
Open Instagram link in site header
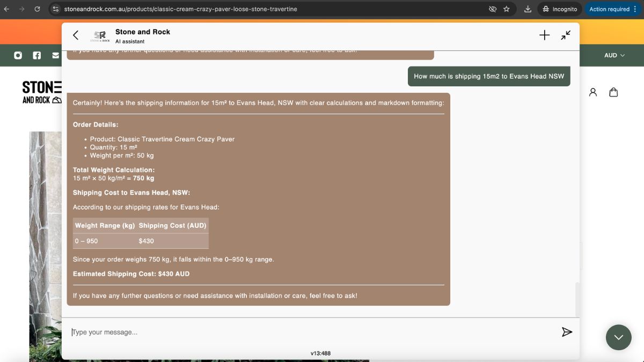click(x=18, y=55)
